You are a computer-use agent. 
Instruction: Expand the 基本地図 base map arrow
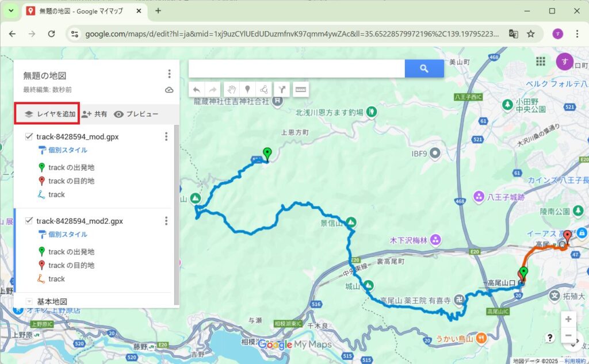(29, 301)
